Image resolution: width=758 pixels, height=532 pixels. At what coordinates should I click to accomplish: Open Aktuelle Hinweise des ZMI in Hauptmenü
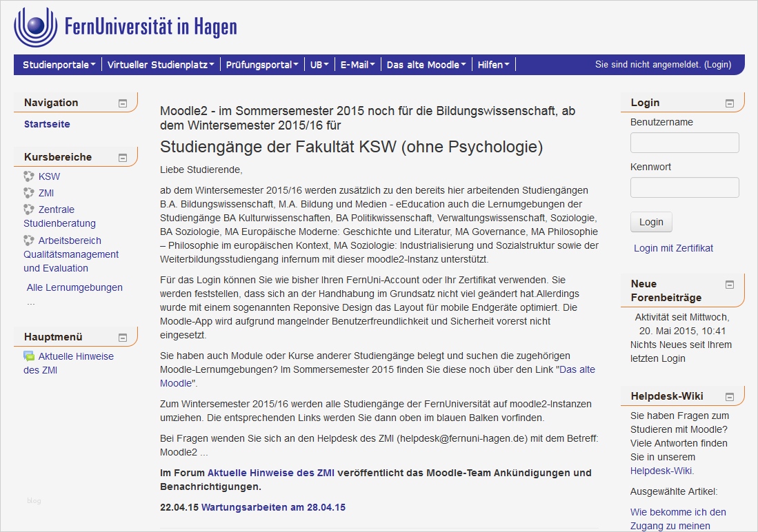[x=69, y=363]
